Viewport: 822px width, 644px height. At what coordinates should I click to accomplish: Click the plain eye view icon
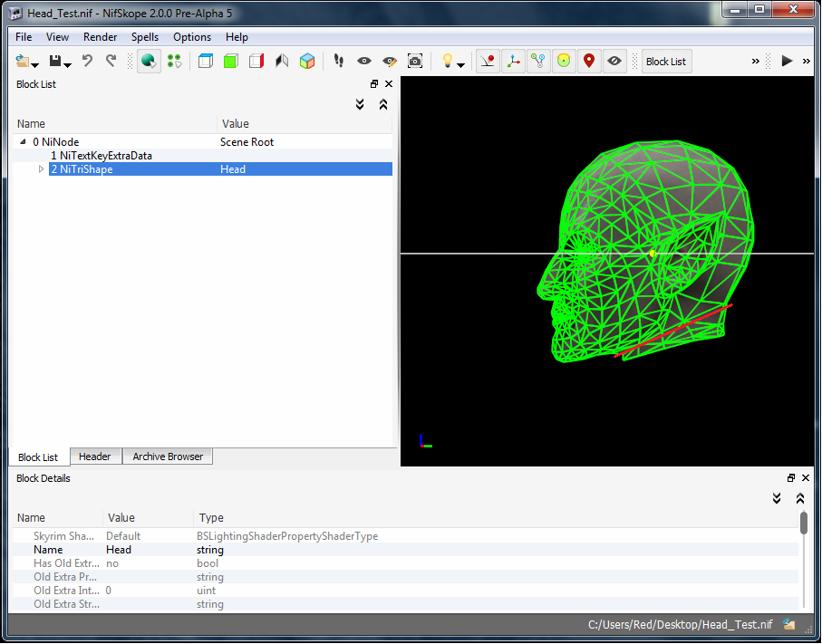(x=364, y=62)
